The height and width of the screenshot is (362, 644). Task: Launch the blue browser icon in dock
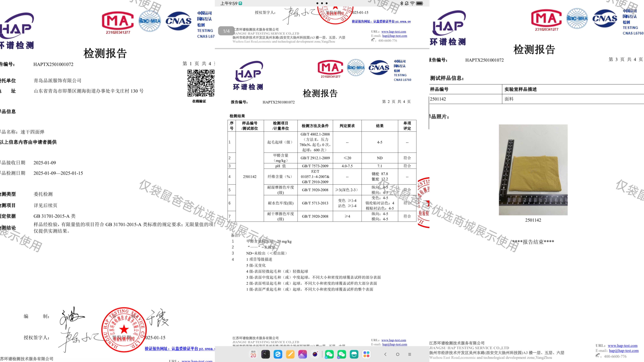(x=278, y=354)
